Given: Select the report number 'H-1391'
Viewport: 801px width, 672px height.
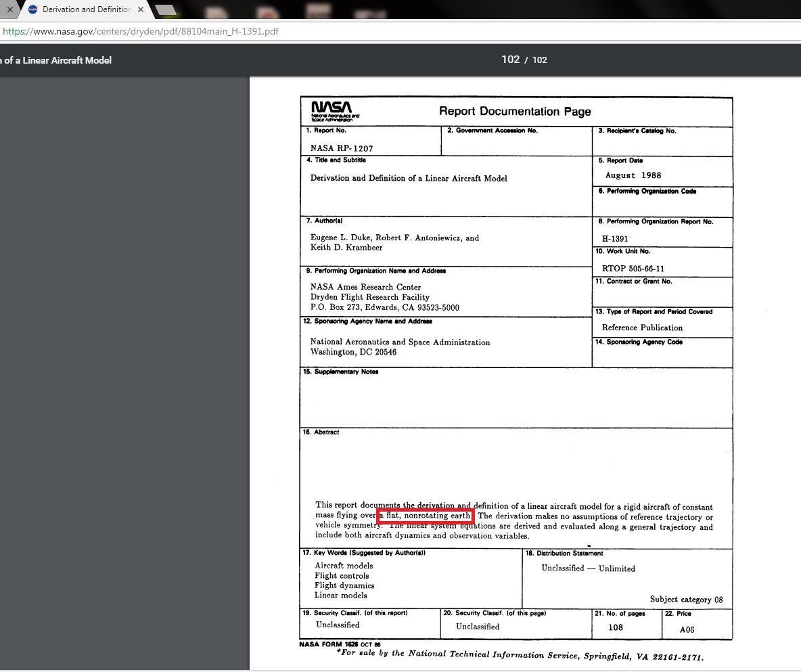Looking at the screenshot, I should click(614, 239).
